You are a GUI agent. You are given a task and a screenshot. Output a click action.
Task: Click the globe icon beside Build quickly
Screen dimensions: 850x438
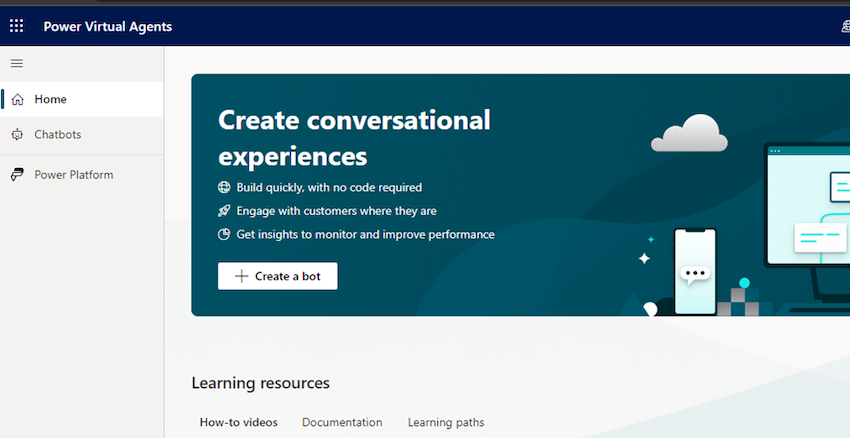pos(224,187)
